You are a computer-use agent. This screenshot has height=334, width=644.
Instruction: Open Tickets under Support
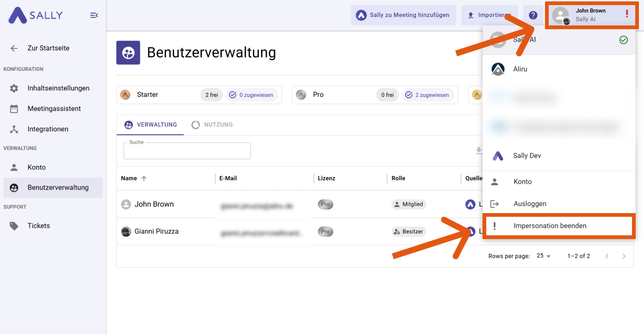click(x=38, y=226)
